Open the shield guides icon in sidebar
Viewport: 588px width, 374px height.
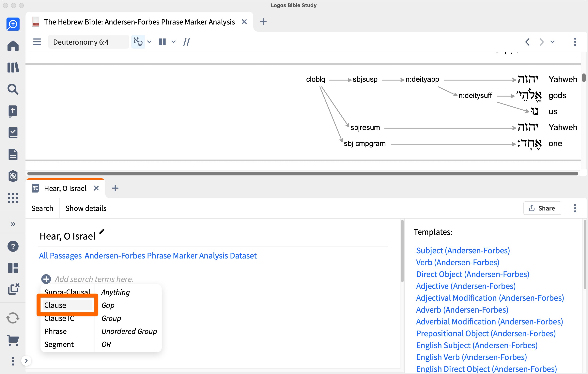tap(13, 176)
